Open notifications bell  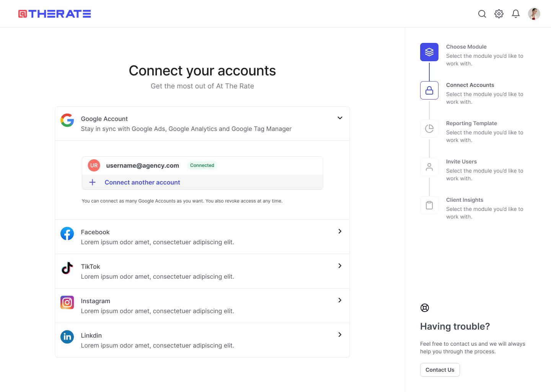(x=516, y=14)
